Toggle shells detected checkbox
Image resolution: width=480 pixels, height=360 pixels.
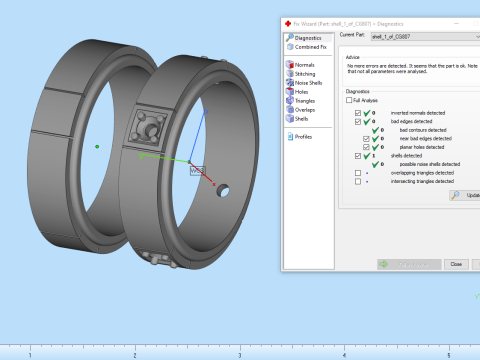pos(358,156)
